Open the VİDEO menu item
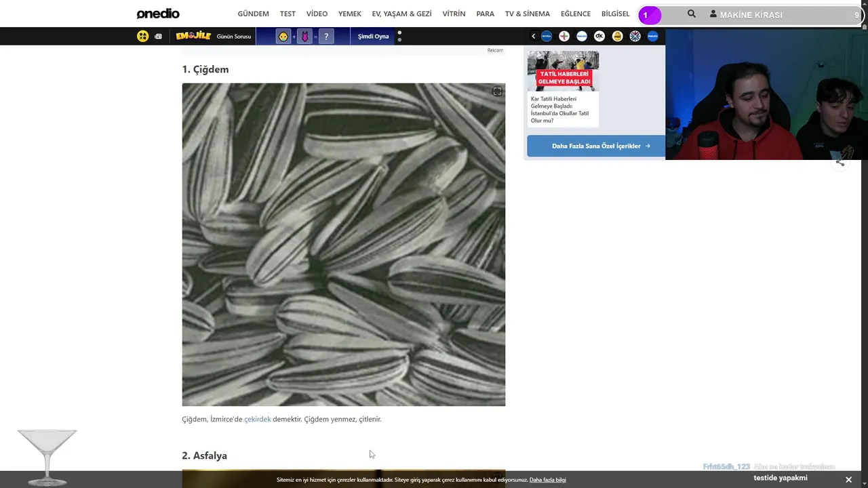The image size is (868, 488). click(x=317, y=14)
